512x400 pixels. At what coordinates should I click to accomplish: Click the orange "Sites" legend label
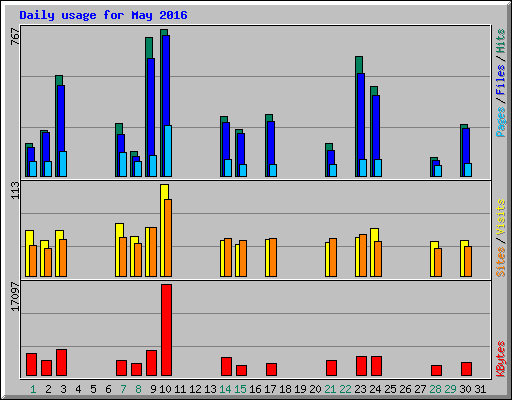point(501,262)
